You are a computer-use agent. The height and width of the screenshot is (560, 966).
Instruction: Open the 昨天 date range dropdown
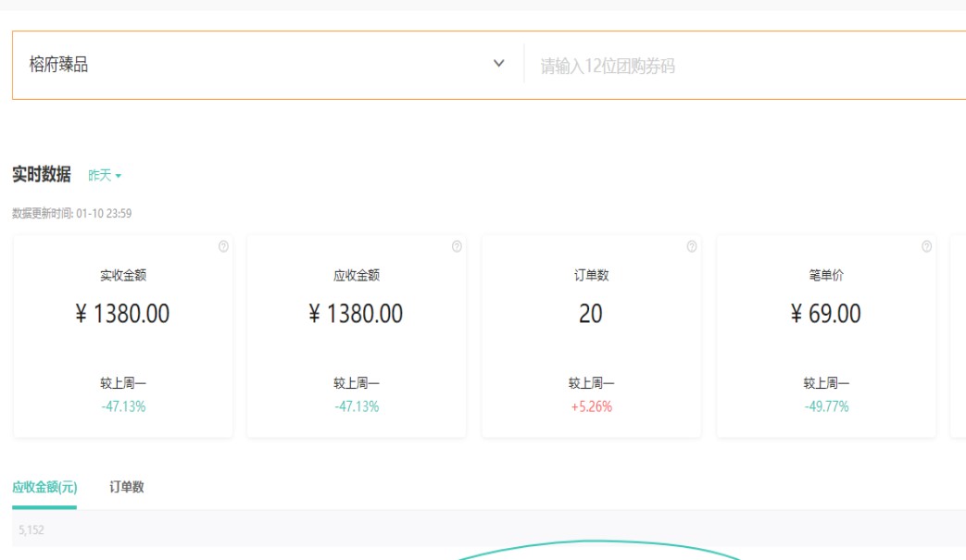click(105, 175)
